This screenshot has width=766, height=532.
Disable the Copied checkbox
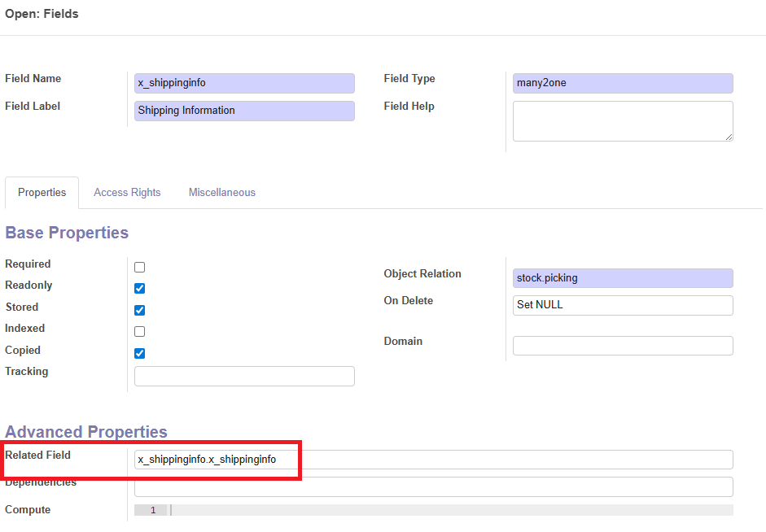139,353
